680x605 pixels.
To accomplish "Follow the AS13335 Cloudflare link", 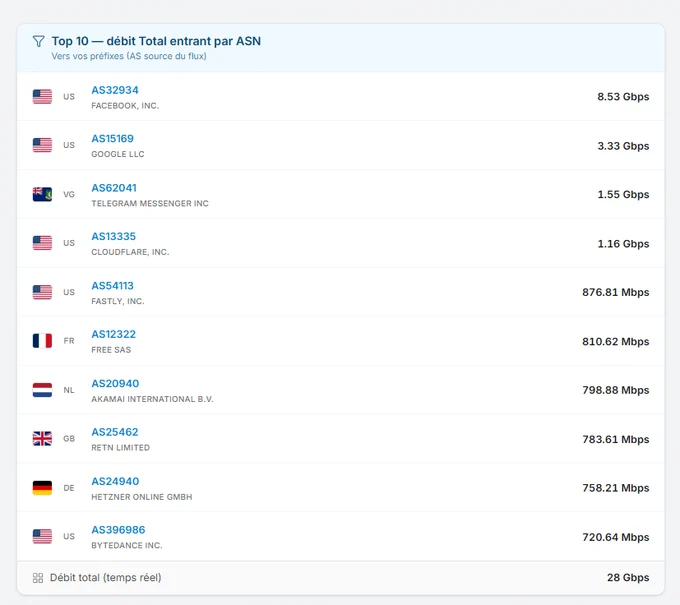I will coord(114,236).
